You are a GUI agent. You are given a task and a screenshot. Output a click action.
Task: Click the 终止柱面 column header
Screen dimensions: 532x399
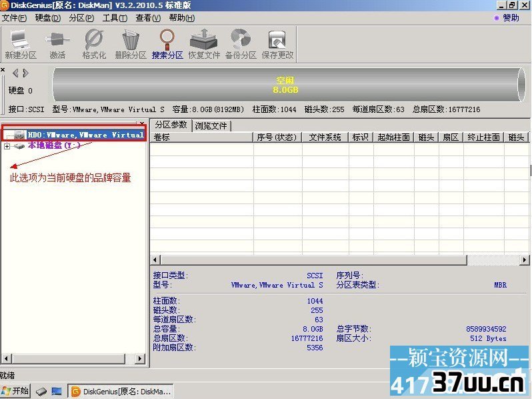pos(483,137)
